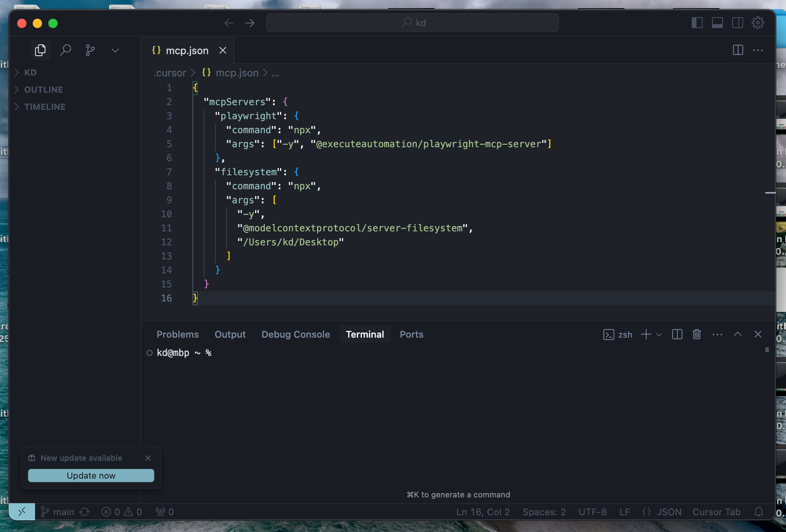Viewport: 786px width, 532px height.
Task: Open the Source Control icon
Action: point(90,50)
